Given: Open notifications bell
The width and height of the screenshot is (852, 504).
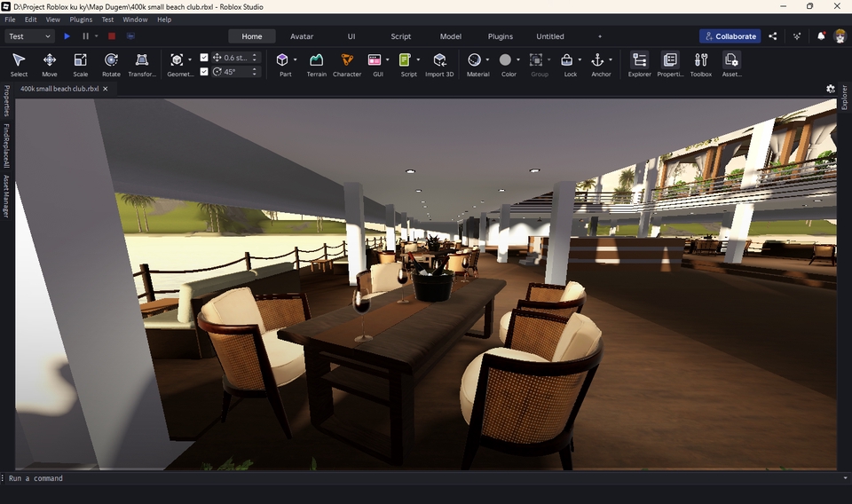Looking at the screenshot, I should pos(821,36).
